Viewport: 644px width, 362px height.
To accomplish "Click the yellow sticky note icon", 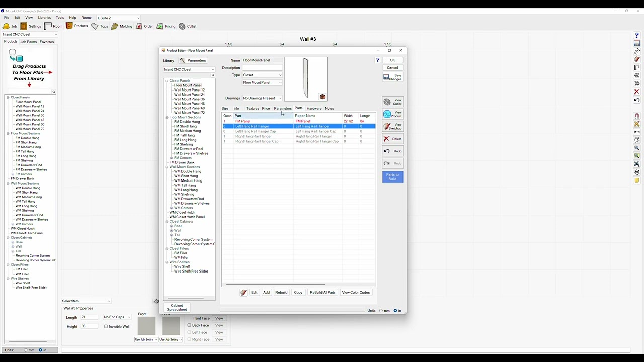I will point(637,180).
